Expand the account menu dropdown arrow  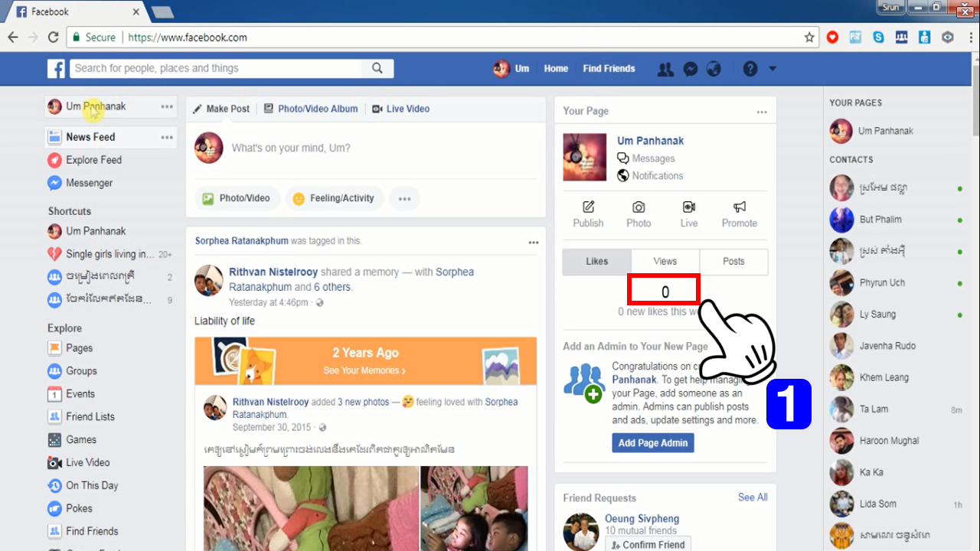tap(773, 69)
